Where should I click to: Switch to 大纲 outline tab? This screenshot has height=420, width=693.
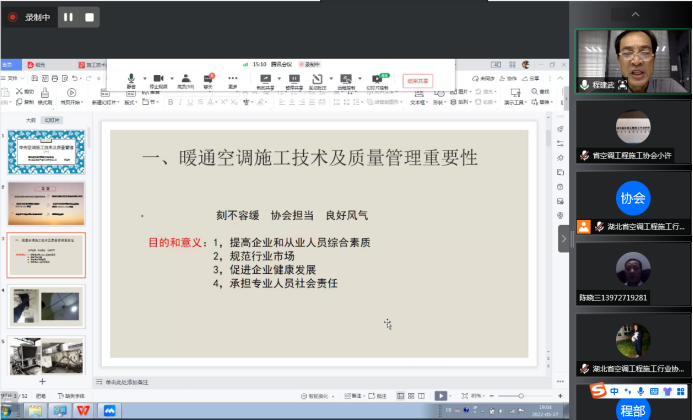(x=30, y=120)
